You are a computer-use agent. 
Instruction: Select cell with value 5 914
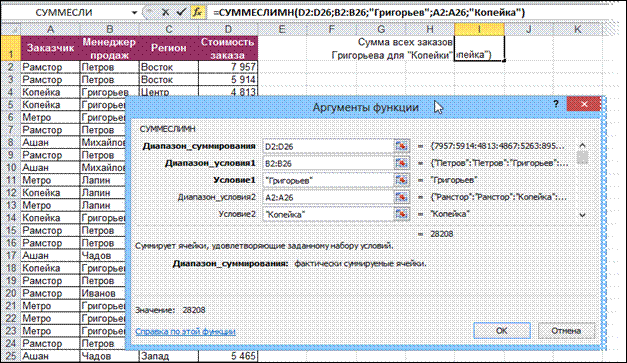click(x=228, y=80)
